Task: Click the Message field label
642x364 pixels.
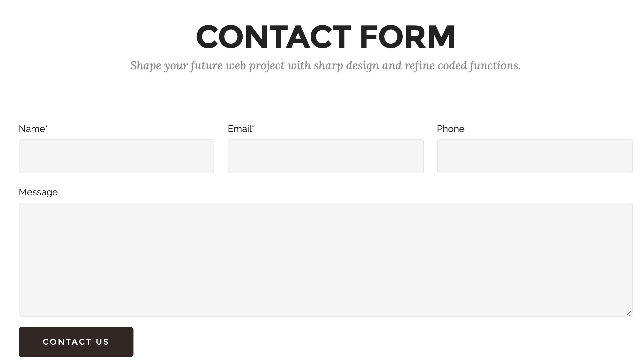Action: (38, 192)
